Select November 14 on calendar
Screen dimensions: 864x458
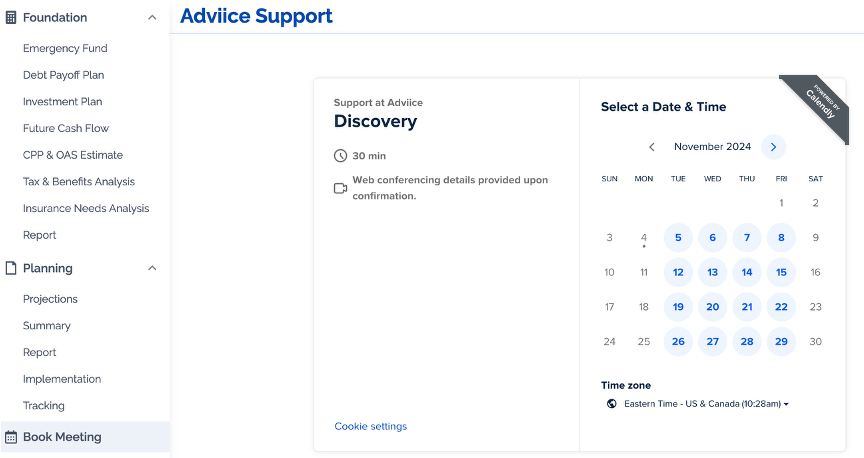click(747, 272)
